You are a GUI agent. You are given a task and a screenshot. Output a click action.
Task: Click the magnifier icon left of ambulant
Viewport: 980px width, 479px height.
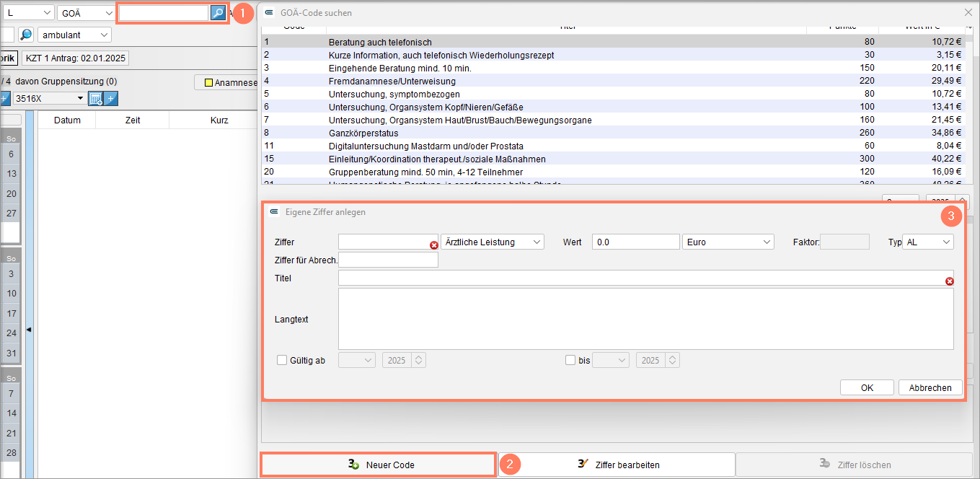pyautogui.click(x=26, y=35)
